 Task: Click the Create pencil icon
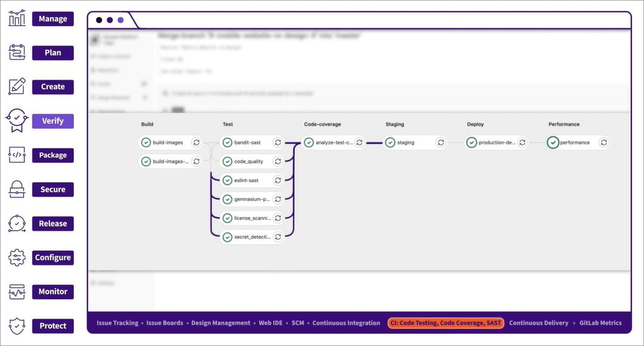click(17, 86)
